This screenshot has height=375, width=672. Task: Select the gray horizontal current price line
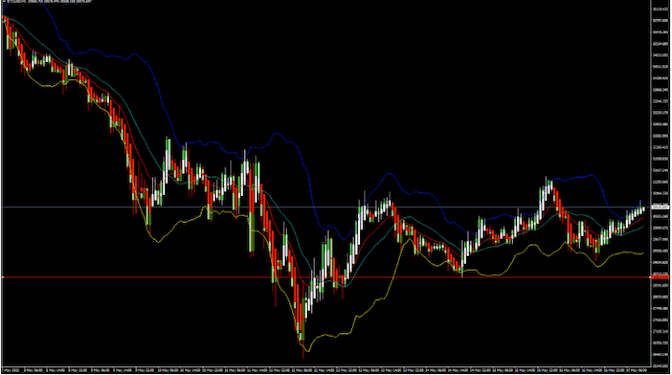click(326, 207)
